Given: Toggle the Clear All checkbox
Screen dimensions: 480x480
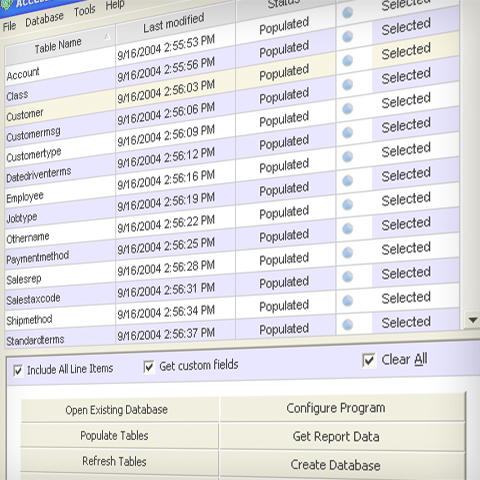Looking at the screenshot, I should (x=369, y=360).
